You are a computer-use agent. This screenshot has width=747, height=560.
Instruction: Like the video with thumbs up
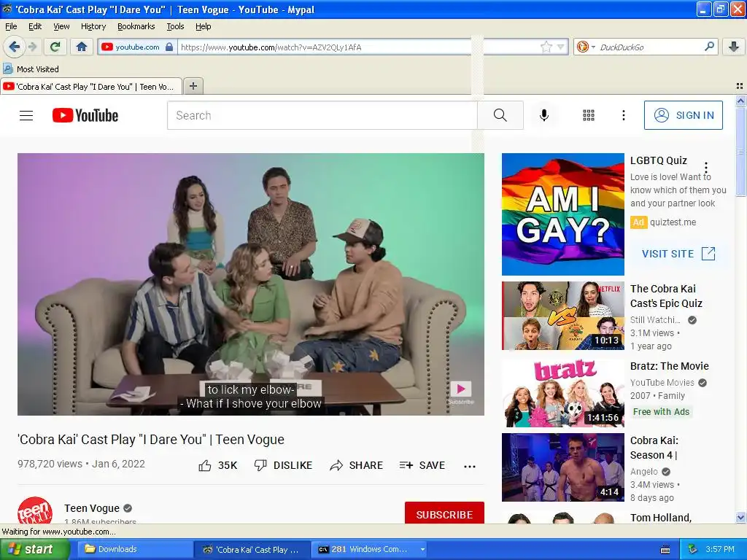point(217,465)
